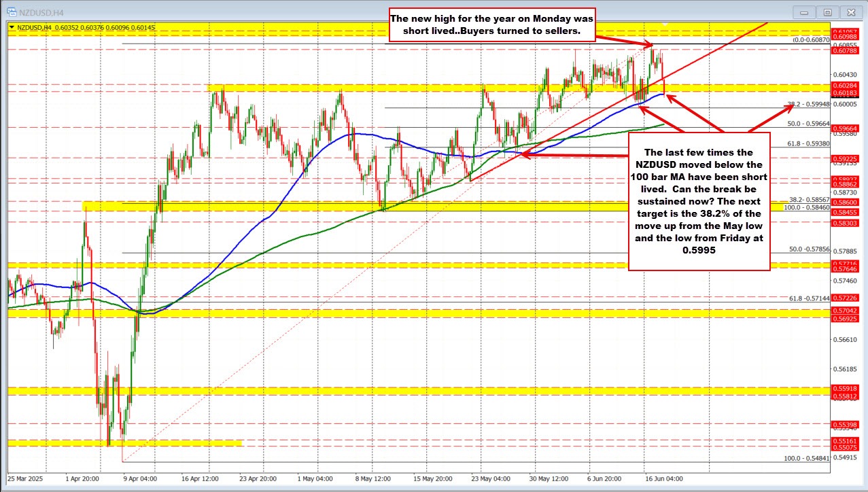The width and height of the screenshot is (868, 492).
Task: Click the 25 Mar 2025 date label
Action: [x=24, y=479]
